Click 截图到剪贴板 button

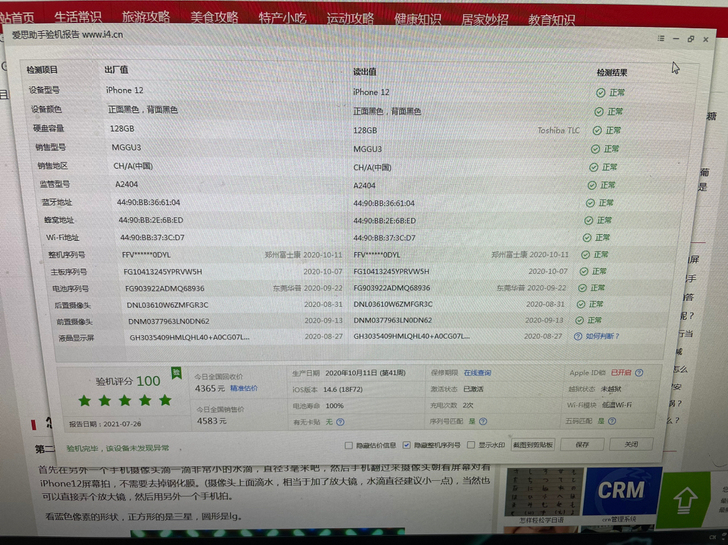533,445
